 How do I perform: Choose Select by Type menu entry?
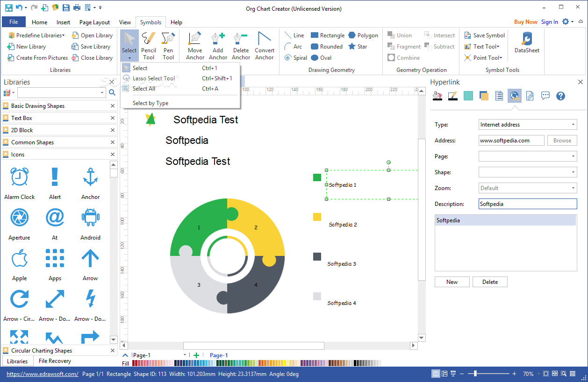[x=180, y=103]
